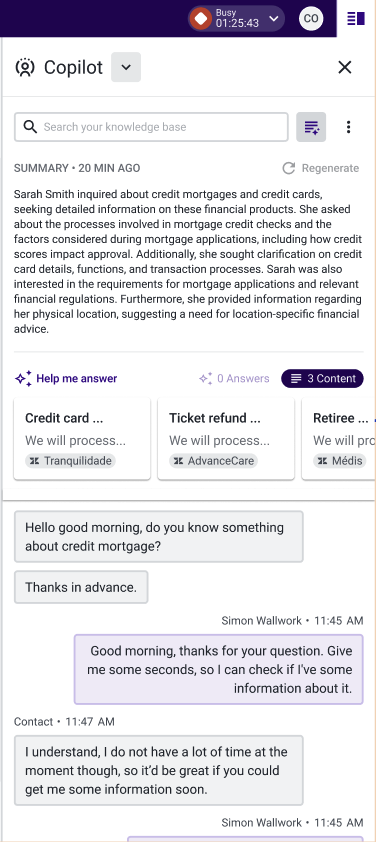The width and height of the screenshot is (376, 842).
Task: Open the Credit card content card
Action: point(82,438)
